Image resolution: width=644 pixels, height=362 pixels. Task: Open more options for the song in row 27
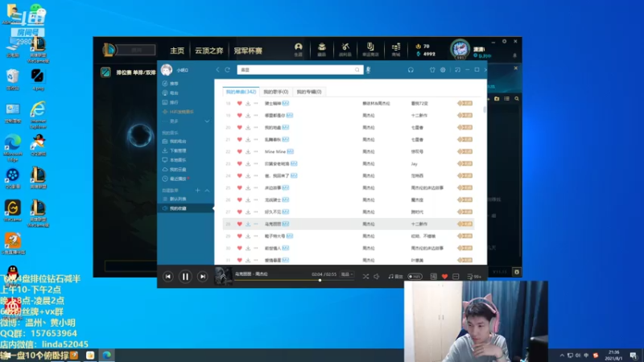click(256, 212)
